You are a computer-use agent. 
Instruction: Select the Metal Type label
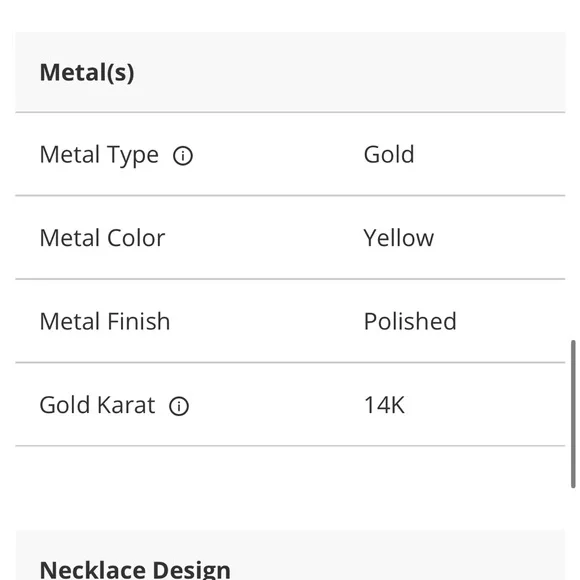pos(99,155)
